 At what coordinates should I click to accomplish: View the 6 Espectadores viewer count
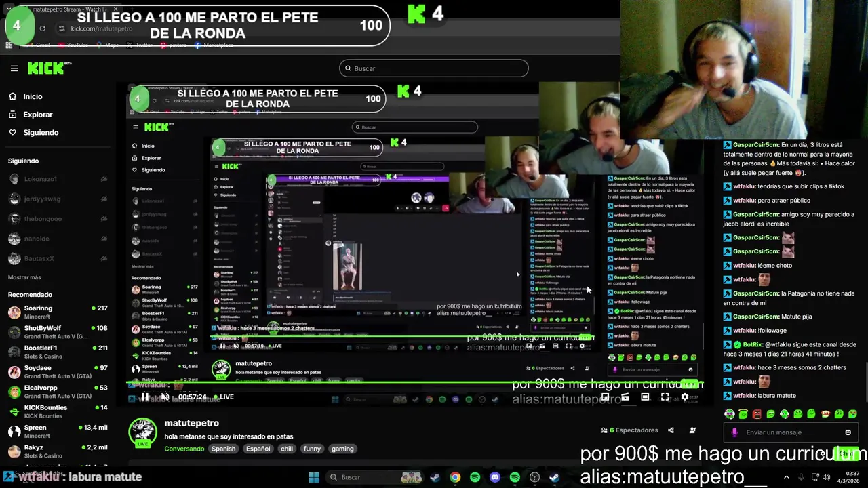click(x=629, y=430)
